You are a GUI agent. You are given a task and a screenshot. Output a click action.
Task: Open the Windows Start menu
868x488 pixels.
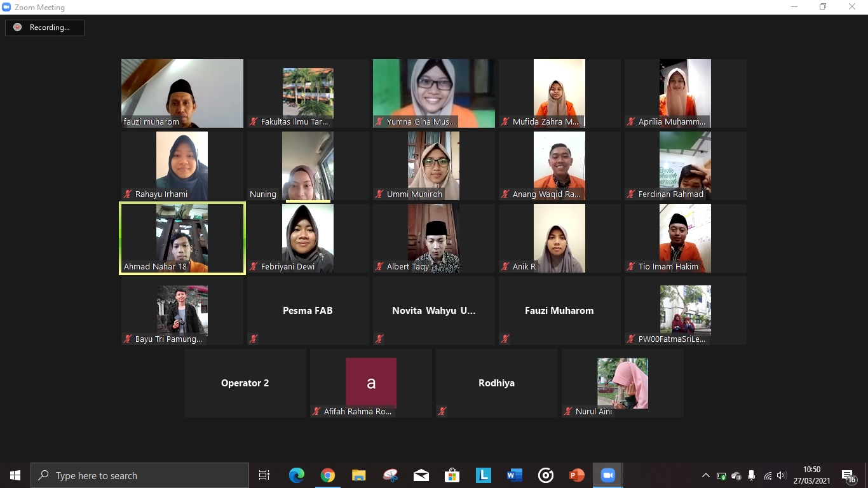point(15,475)
